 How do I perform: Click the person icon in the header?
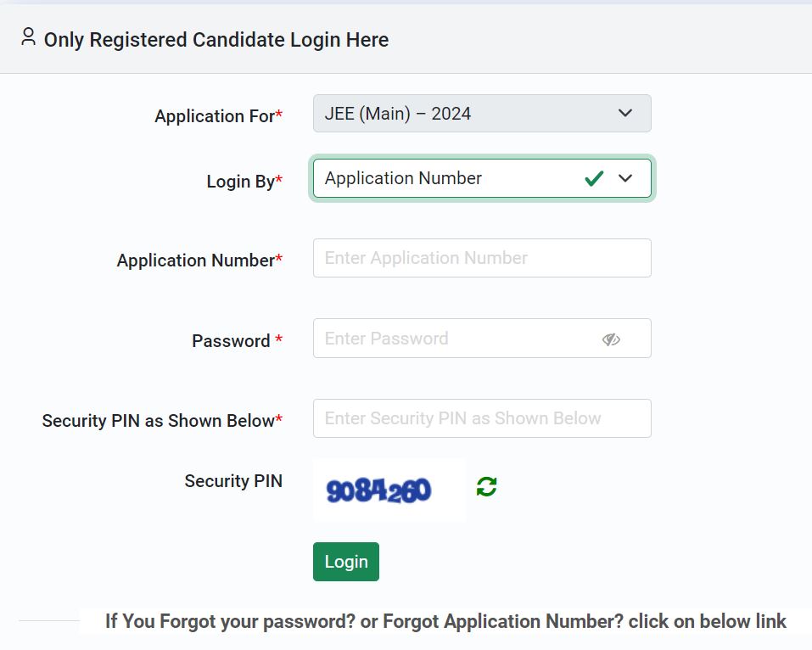[x=29, y=37]
